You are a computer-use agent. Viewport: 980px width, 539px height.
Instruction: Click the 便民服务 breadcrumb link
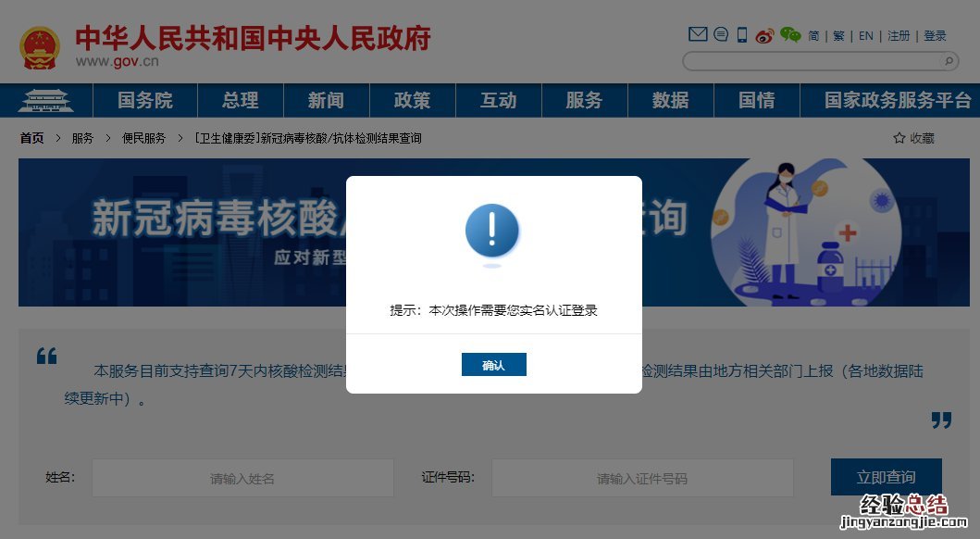point(143,138)
